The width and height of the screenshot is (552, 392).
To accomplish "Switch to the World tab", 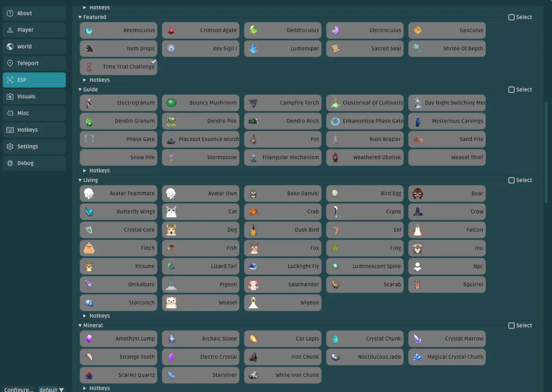I will (x=34, y=46).
